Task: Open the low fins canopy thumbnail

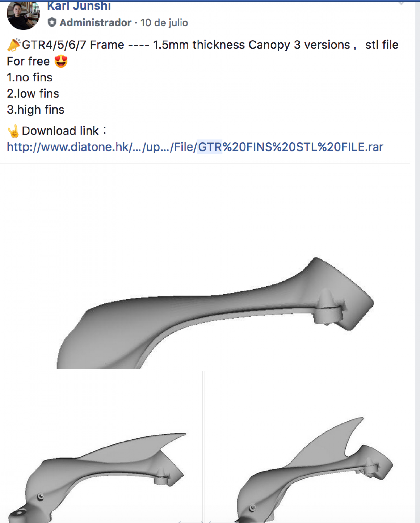Action: tap(101, 447)
